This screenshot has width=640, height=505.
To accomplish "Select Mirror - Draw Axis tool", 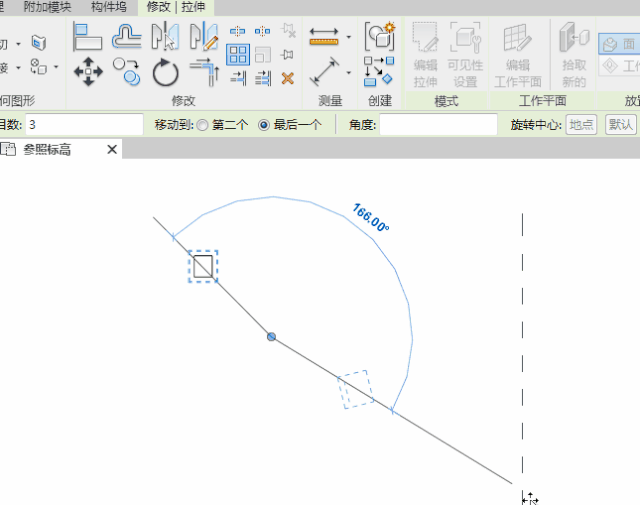I will point(204,37).
